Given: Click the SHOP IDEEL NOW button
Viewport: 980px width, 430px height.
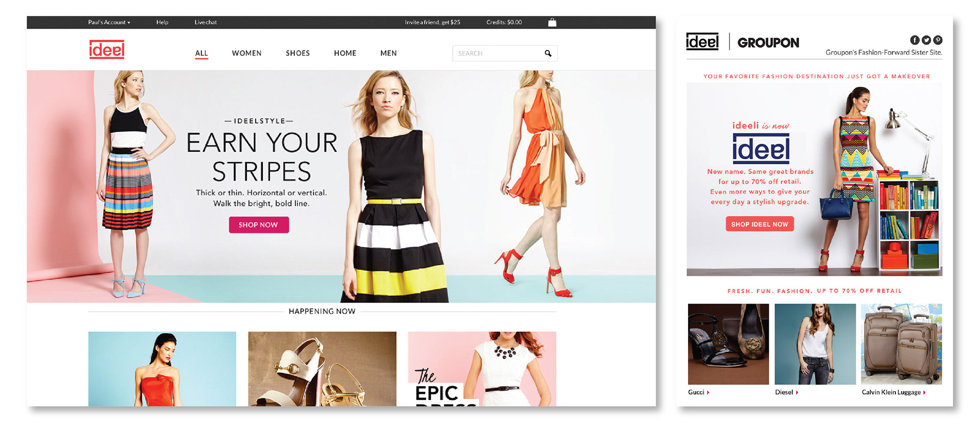Looking at the screenshot, I should [759, 224].
